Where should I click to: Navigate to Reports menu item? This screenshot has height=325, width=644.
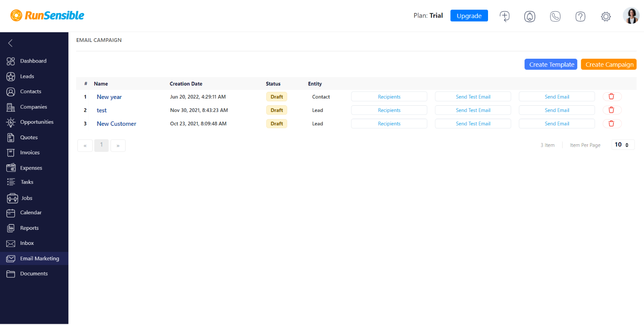pyautogui.click(x=29, y=228)
